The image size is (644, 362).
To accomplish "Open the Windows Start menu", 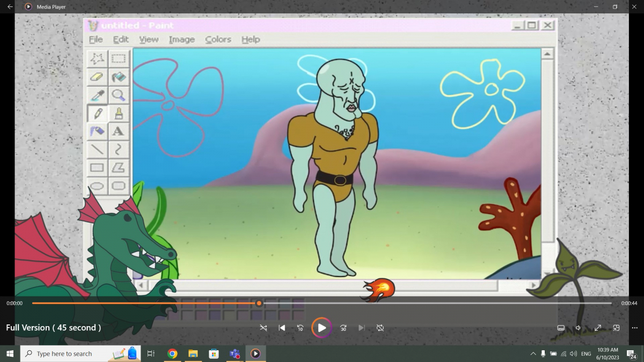I will [x=10, y=353].
